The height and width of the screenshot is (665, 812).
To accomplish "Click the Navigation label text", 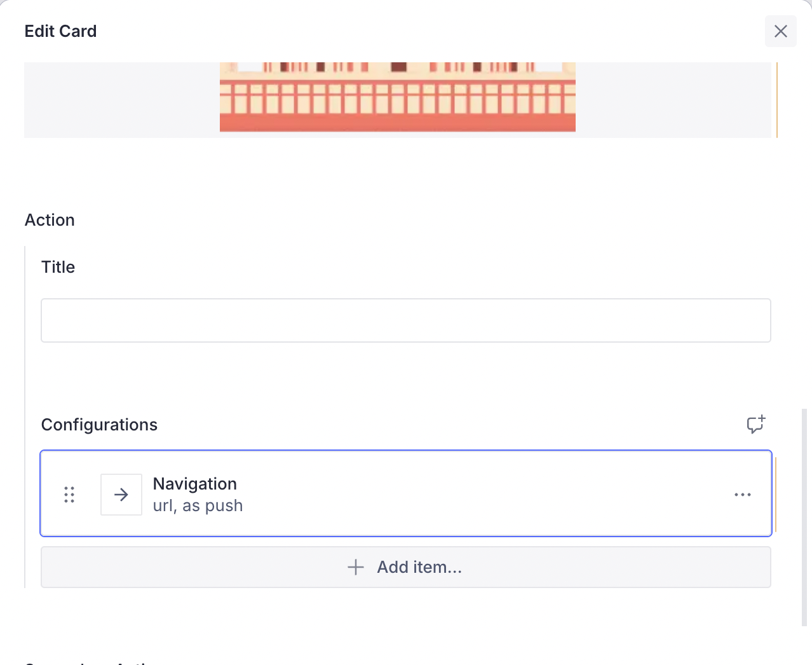I will [194, 484].
